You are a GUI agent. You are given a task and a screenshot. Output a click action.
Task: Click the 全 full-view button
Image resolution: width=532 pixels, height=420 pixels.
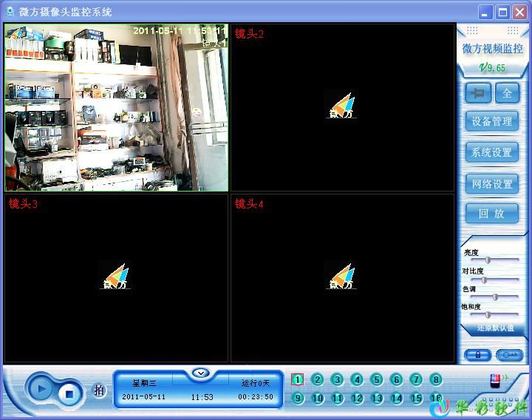(507, 93)
